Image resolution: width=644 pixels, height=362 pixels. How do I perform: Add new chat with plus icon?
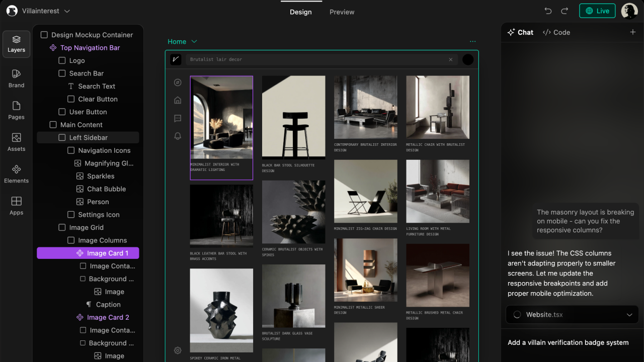[x=633, y=32]
